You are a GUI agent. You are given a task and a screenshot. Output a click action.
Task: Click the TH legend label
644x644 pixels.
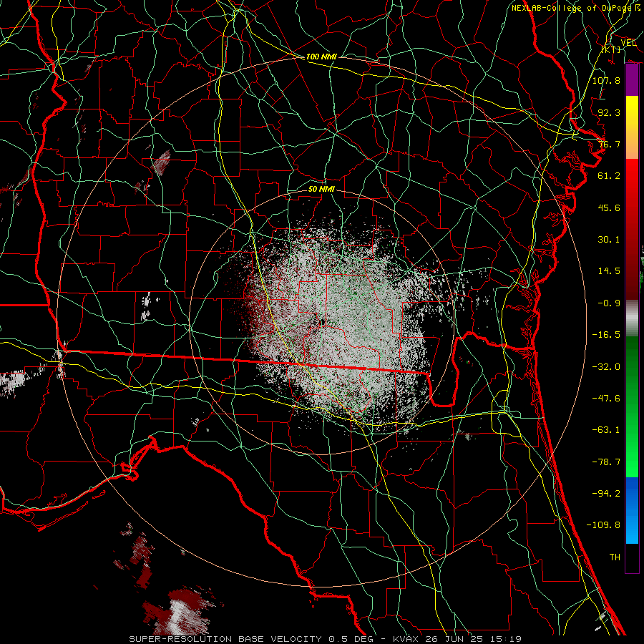[x=615, y=557]
